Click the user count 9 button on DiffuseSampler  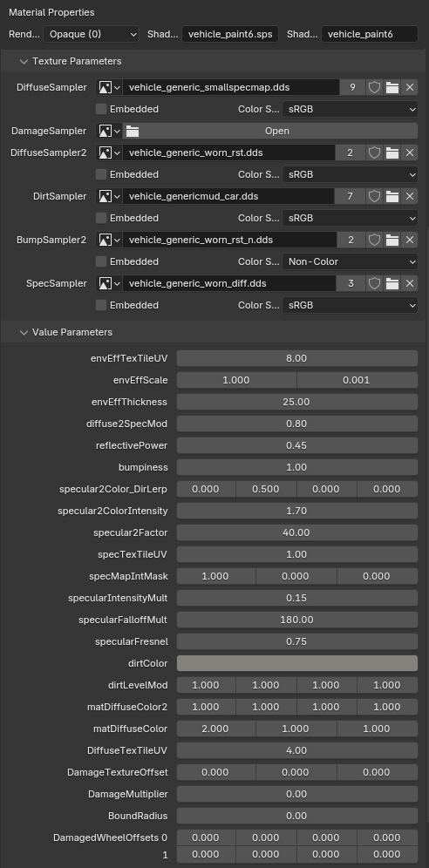[352, 87]
